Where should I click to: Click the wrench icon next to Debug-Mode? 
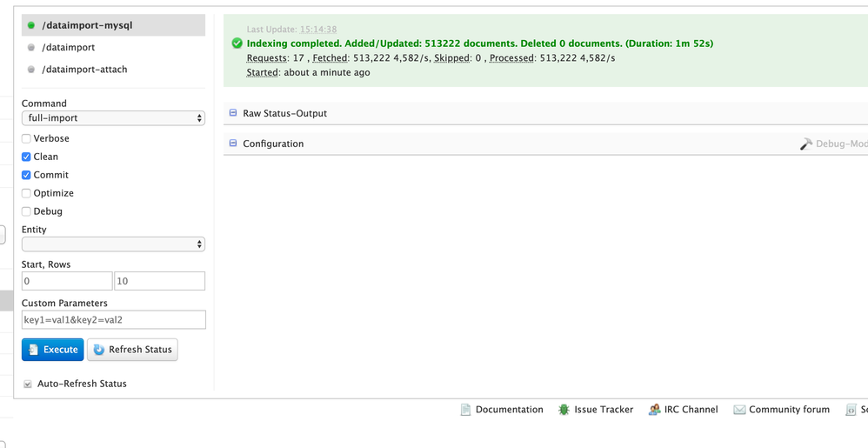point(806,144)
